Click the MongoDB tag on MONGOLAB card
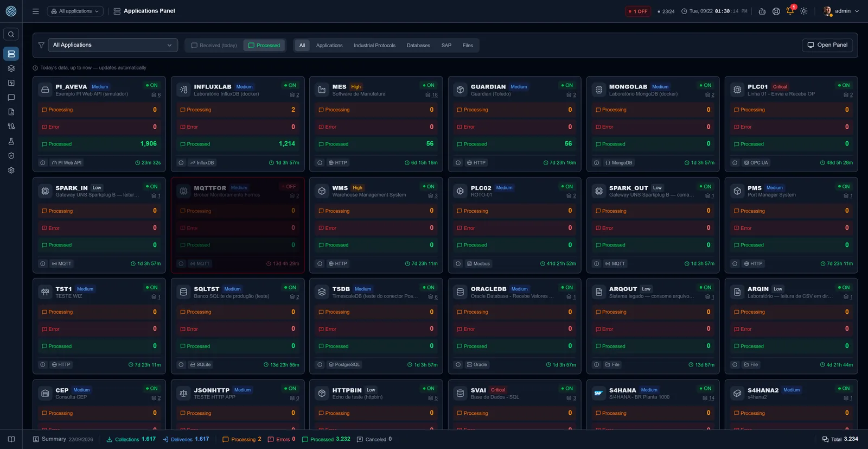 point(619,163)
